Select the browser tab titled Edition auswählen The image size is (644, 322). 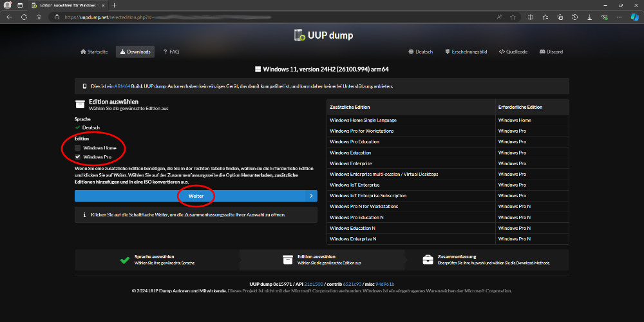click(68, 5)
